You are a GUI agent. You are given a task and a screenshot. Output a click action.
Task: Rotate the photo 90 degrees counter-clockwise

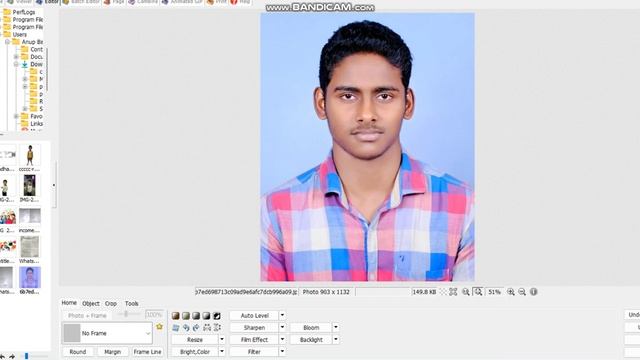186,327
